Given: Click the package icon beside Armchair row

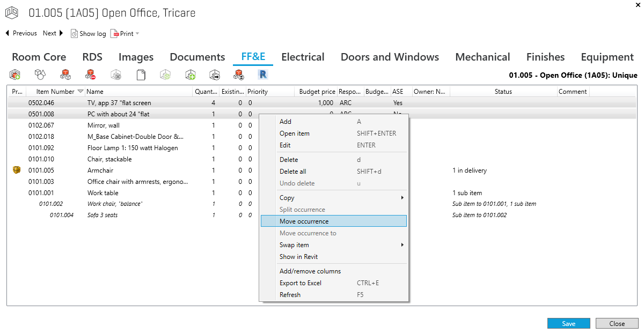Looking at the screenshot, I should click(16, 170).
